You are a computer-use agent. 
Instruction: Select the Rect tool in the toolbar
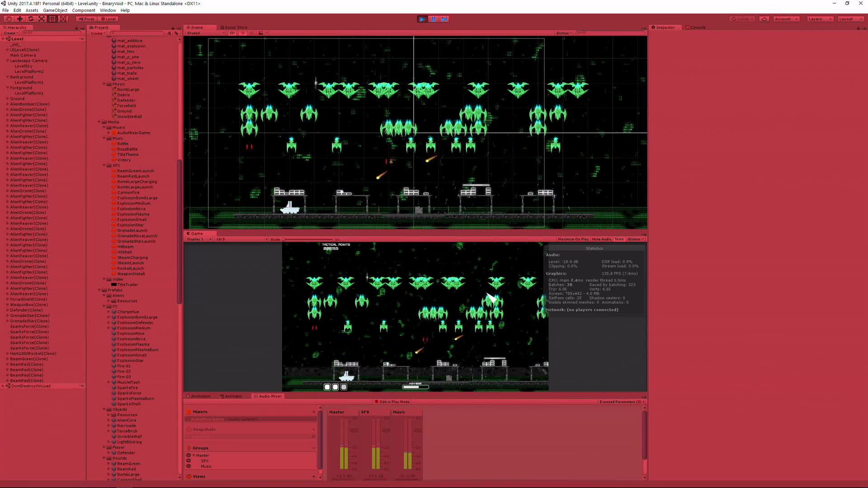coord(52,19)
